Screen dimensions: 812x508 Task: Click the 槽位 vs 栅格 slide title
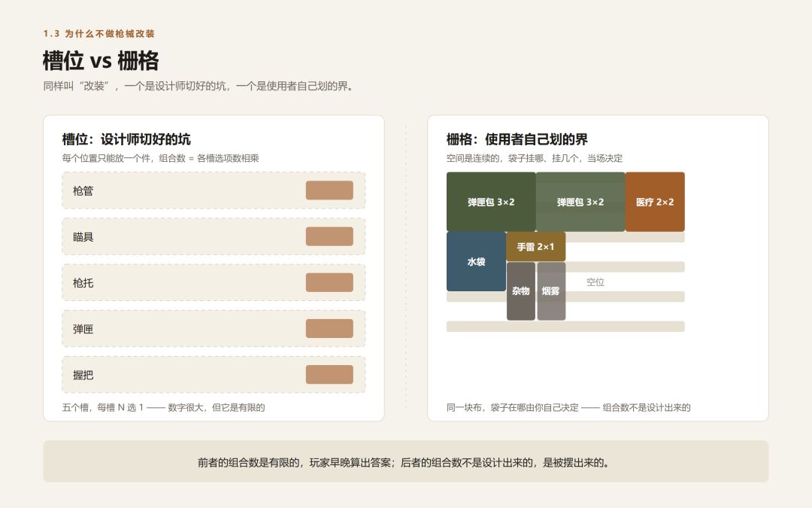click(x=101, y=60)
